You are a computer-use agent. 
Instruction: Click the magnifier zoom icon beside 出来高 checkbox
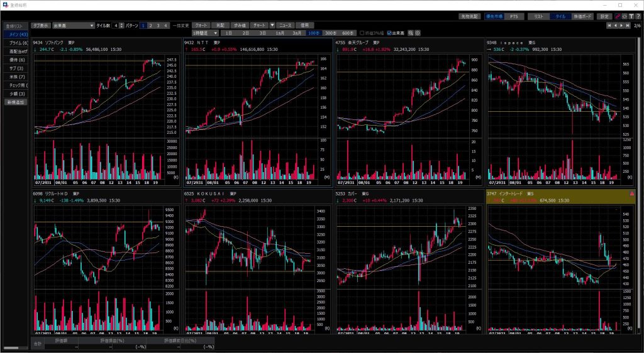[411, 33]
